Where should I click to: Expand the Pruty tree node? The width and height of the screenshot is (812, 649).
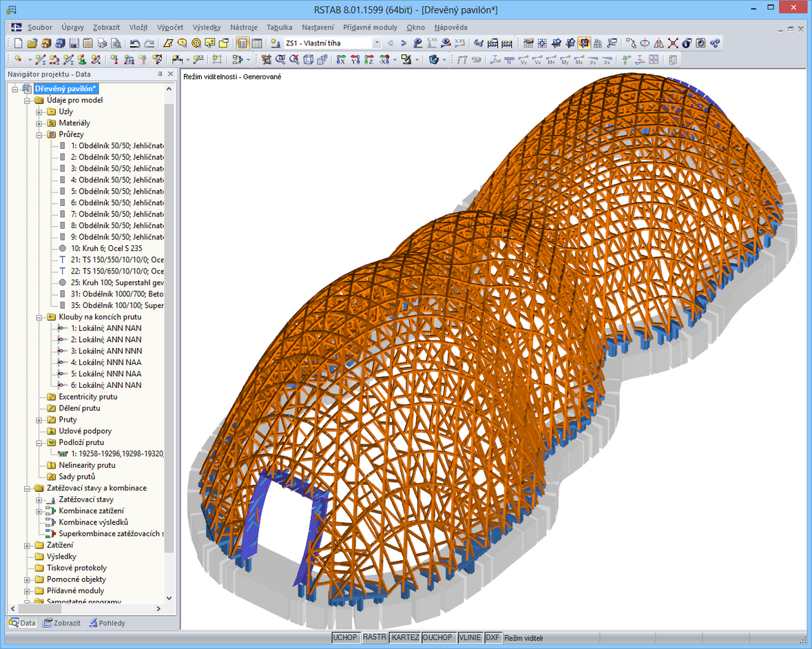(39, 420)
